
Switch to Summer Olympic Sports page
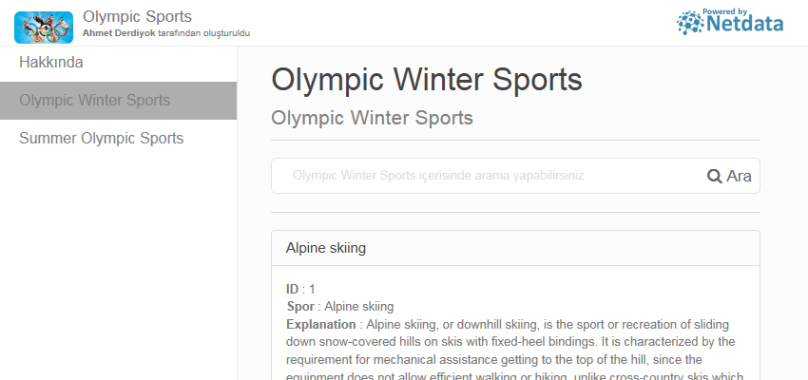[x=118, y=139]
